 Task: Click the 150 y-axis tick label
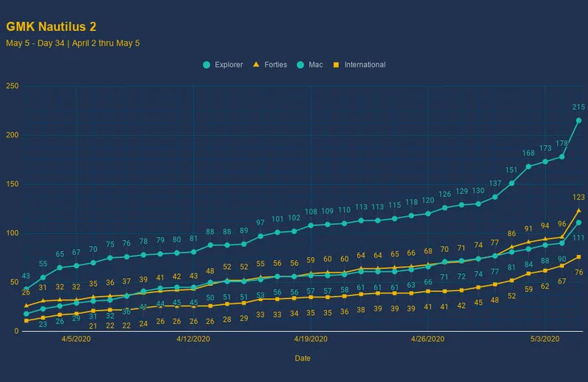12,184
